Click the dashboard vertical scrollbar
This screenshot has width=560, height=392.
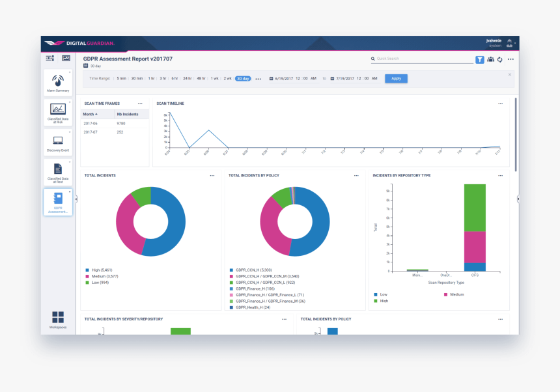[516, 135]
